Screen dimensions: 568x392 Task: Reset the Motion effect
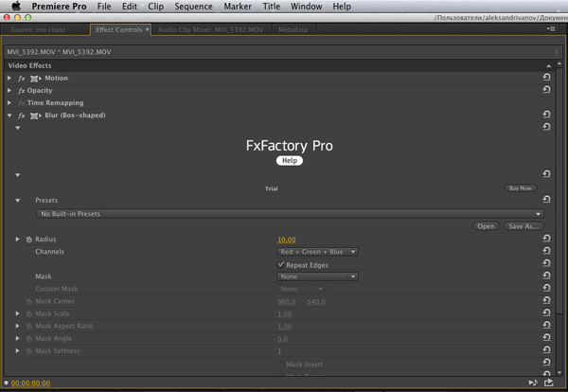[x=546, y=77]
